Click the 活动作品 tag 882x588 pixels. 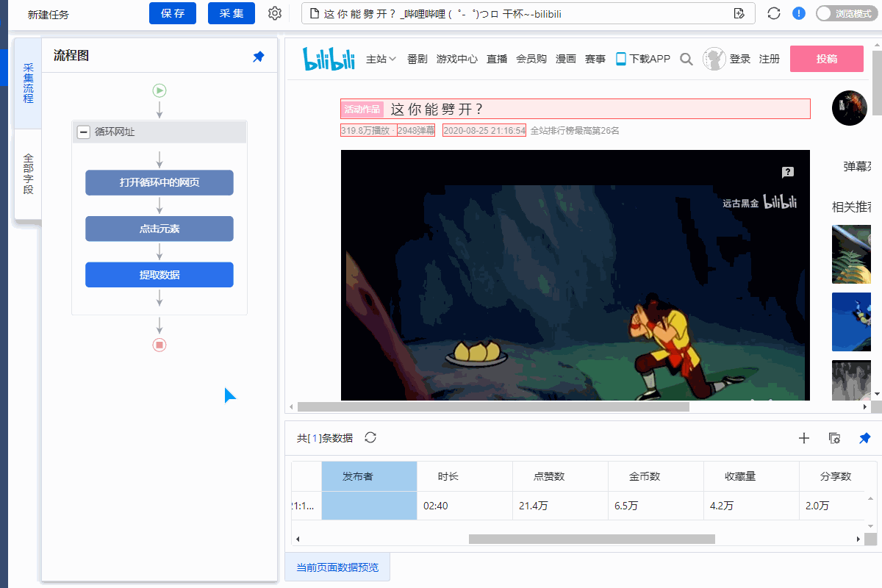362,110
